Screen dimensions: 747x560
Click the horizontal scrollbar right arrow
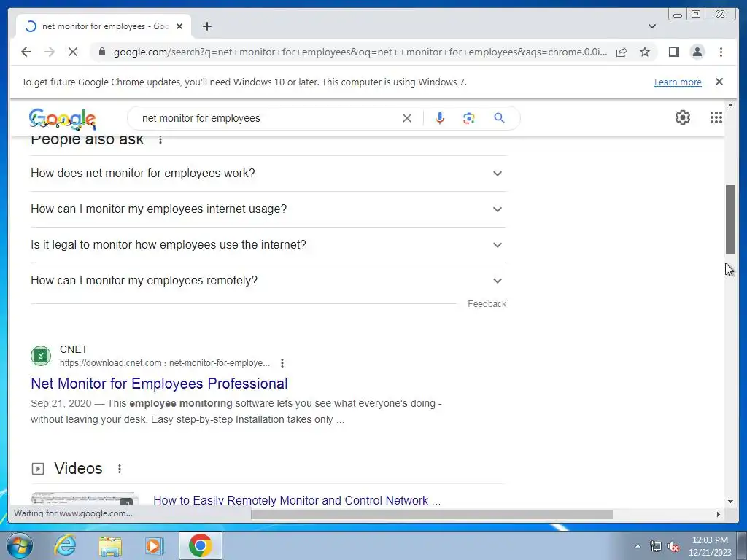click(x=719, y=514)
